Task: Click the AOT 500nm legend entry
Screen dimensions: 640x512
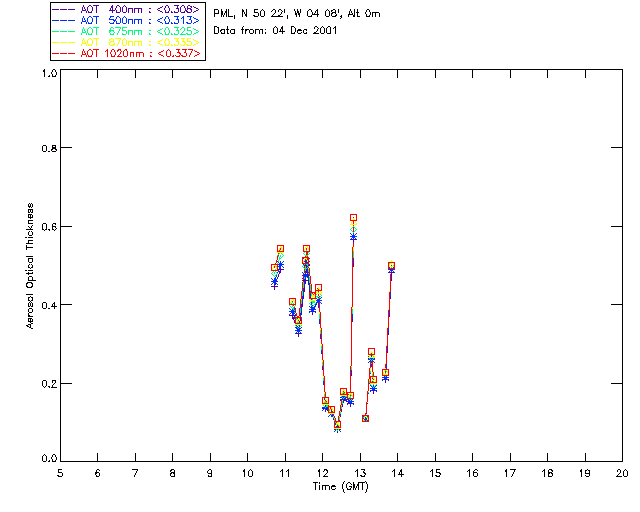Action: (127, 20)
